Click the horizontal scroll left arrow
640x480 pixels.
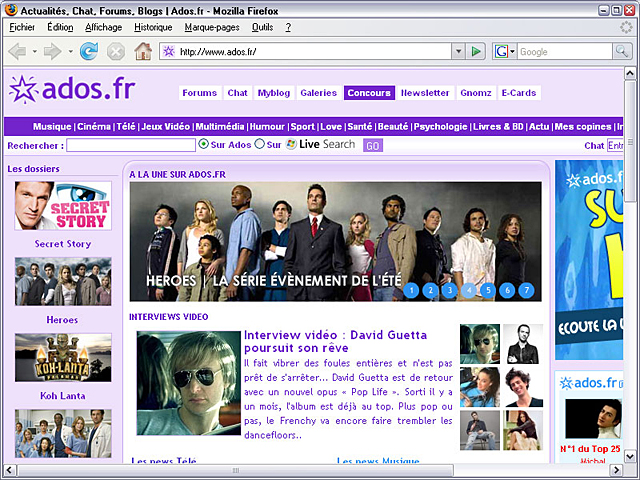pyautogui.click(x=10, y=470)
